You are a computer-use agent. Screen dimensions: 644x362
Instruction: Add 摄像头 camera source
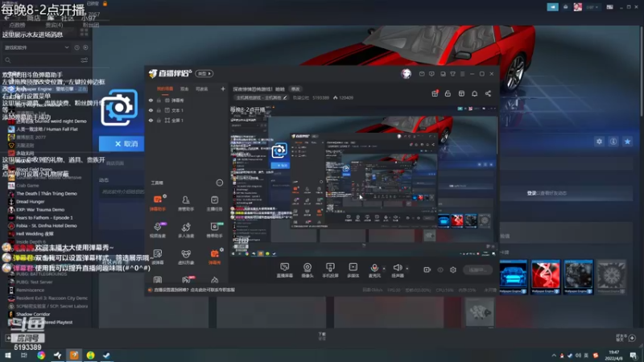coord(308,270)
